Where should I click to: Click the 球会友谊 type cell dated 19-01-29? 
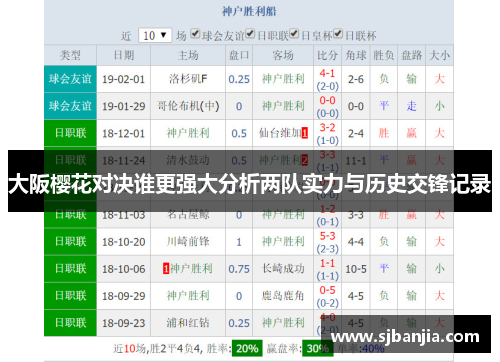(x=70, y=106)
